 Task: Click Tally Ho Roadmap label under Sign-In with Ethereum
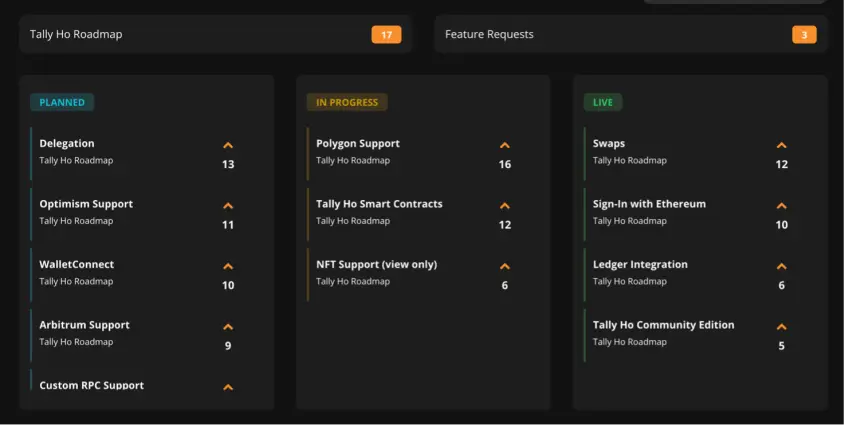[x=629, y=221]
